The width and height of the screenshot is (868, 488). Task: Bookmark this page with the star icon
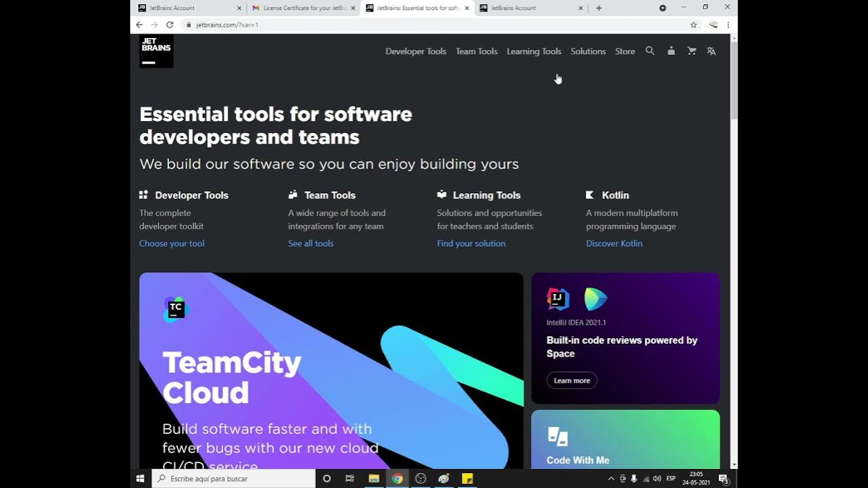click(x=694, y=24)
